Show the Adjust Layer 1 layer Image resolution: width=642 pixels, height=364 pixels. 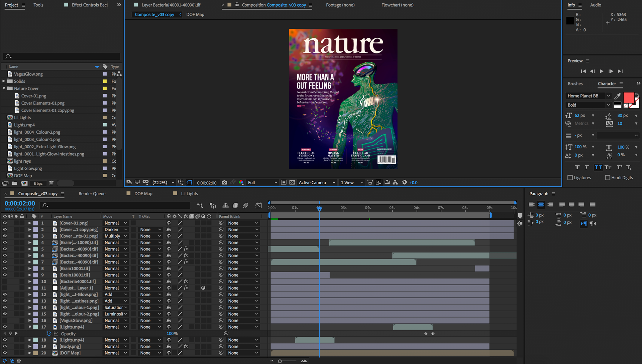[x=5, y=288]
